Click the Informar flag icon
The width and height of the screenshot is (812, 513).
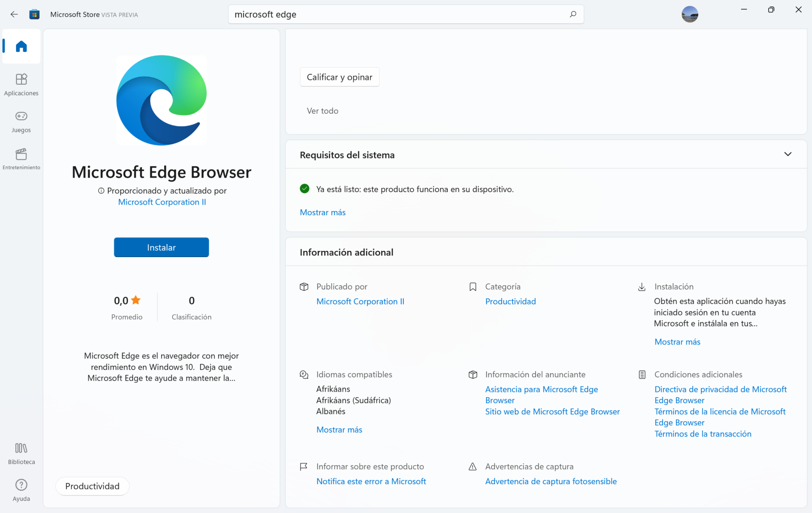[x=304, y=467]
